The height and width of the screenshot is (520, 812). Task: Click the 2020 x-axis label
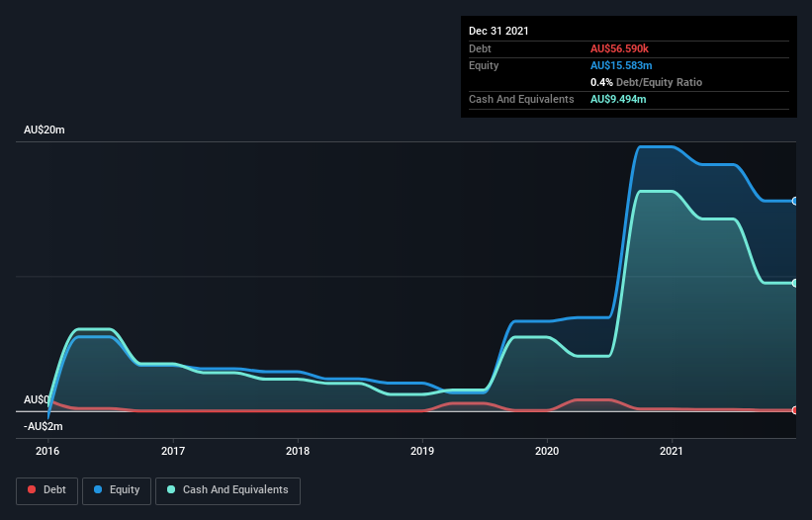[x=547, y=451]
